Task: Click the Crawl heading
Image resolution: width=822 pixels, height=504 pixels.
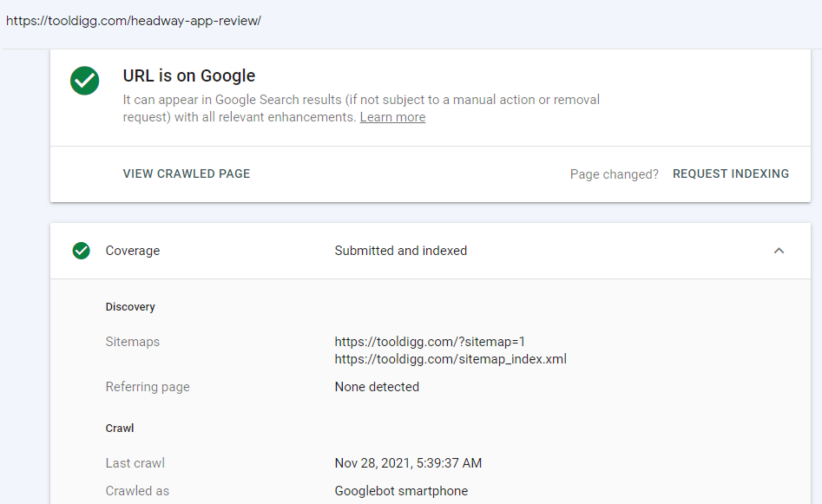Action: click(120, 429)
